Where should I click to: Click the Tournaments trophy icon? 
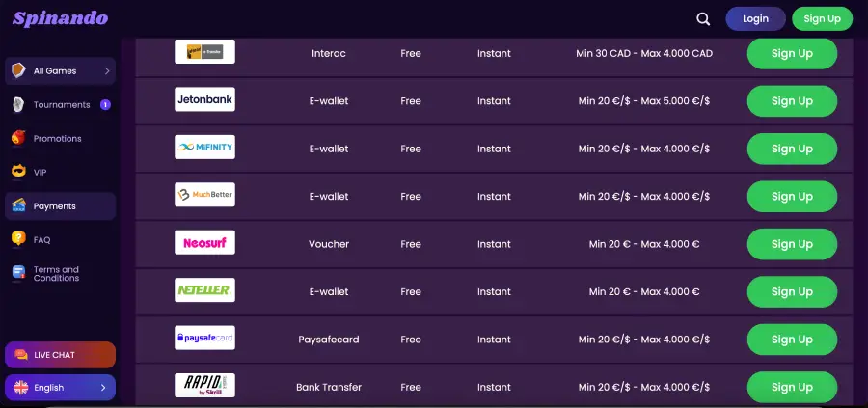click(x=18, y=105)
